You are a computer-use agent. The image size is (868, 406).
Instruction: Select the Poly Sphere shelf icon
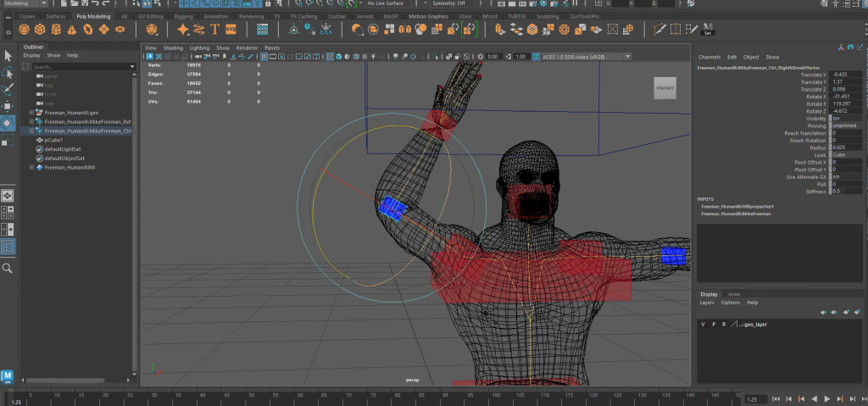(25, 29)
